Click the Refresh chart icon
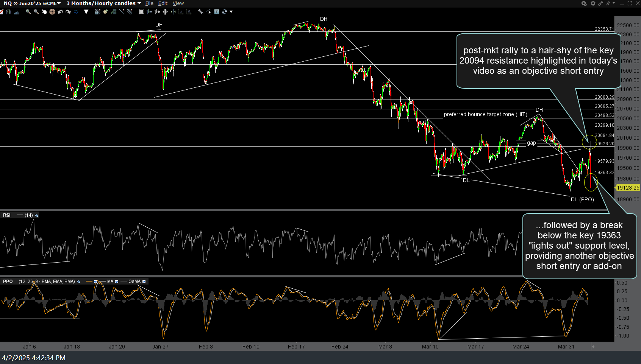The width and height of the screenshot is (641, 364). (x=225, y=12)
